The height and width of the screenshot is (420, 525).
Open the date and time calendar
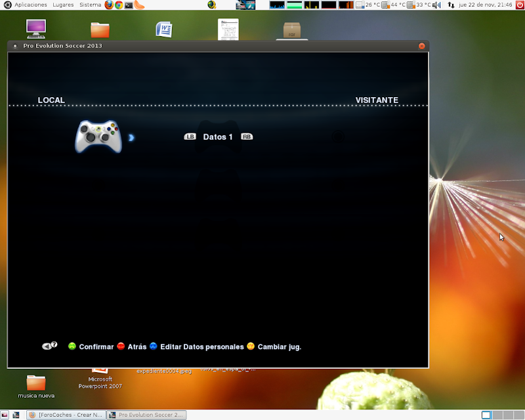coord(485,5)
